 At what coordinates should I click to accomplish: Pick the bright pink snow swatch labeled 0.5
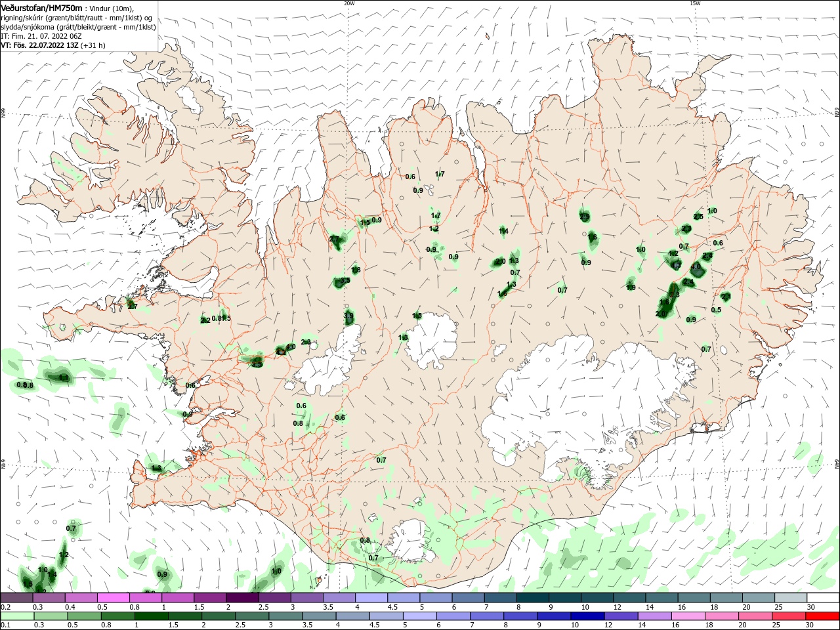[x=114, y=598]
